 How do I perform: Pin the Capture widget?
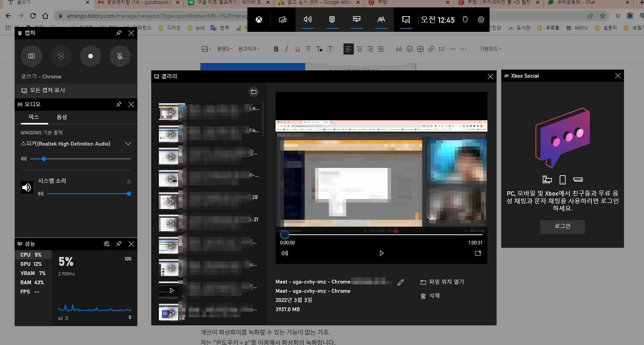point(119,33)
